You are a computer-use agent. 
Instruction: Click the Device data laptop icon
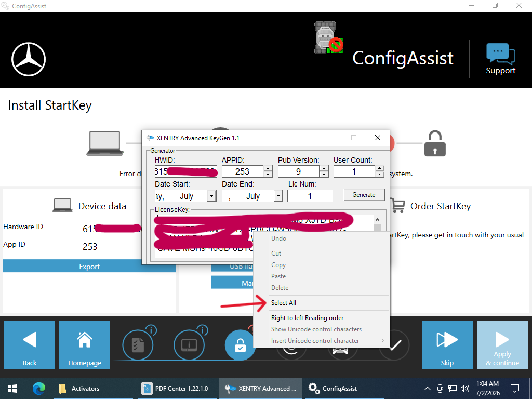[62, 206]
